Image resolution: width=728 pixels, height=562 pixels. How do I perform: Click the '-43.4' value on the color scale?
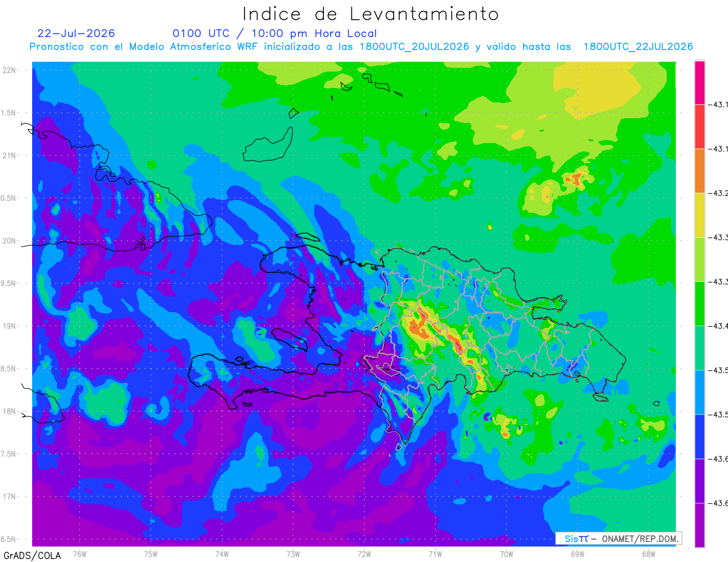(718, 326)
